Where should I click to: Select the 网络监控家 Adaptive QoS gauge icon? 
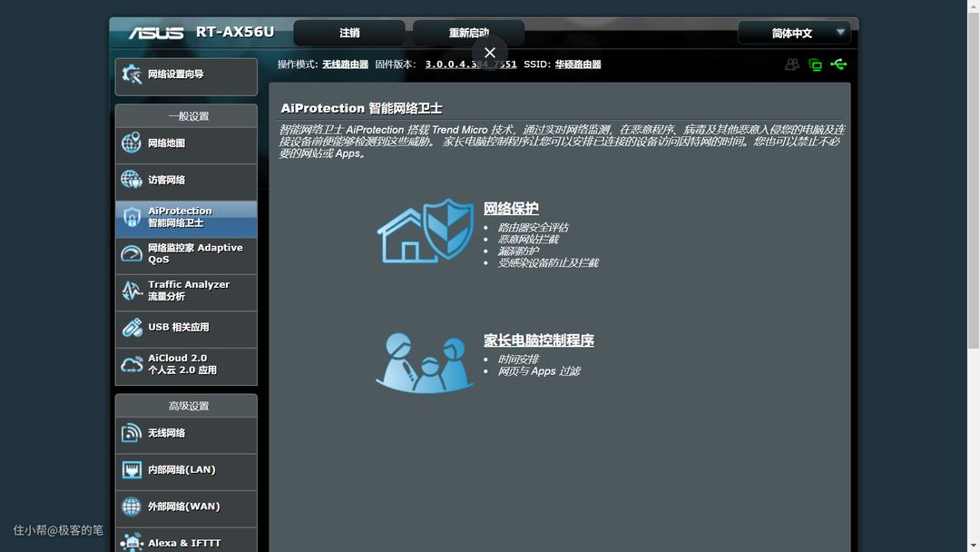pos(132,253)
